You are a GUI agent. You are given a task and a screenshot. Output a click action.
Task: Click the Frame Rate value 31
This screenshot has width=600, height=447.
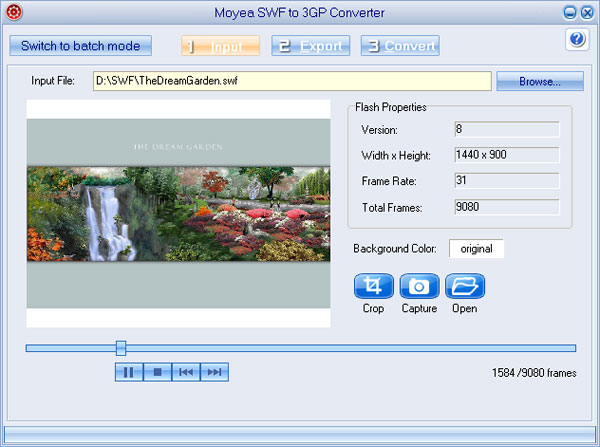507,181
